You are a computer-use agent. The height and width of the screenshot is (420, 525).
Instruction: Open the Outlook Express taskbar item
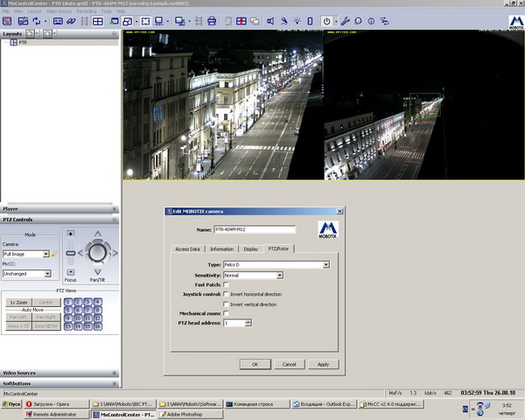click(324, 404)
